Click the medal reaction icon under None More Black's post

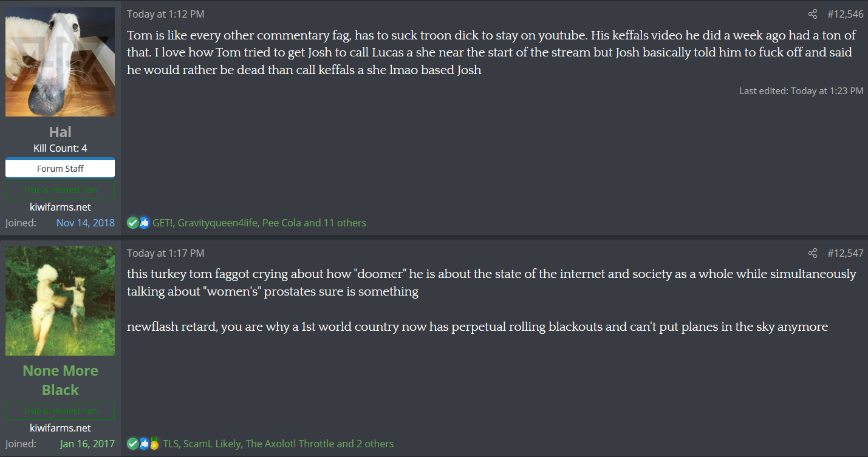(x=154, y=444)
